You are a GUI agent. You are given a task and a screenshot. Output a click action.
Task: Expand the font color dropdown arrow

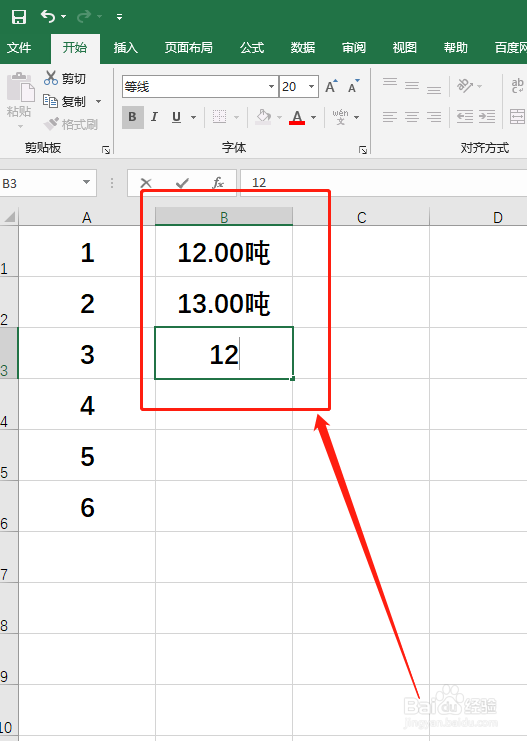tap(313, 117)
